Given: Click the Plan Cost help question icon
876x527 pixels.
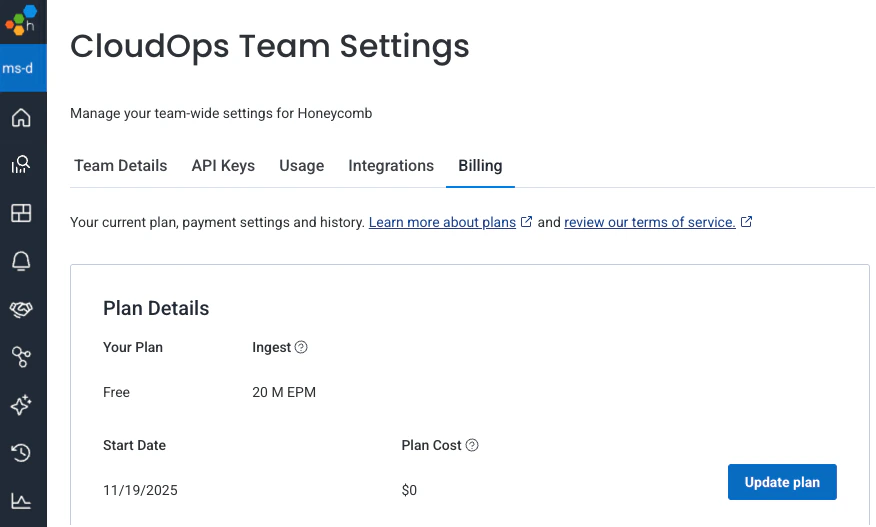Looking at the screenshot, I should pyautogui.click(x=472, y=445).
